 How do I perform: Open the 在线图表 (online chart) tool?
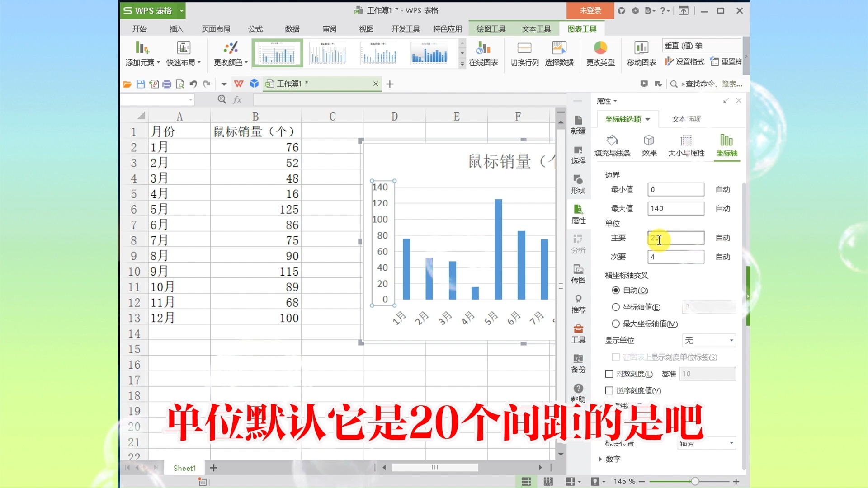(483, 53)
